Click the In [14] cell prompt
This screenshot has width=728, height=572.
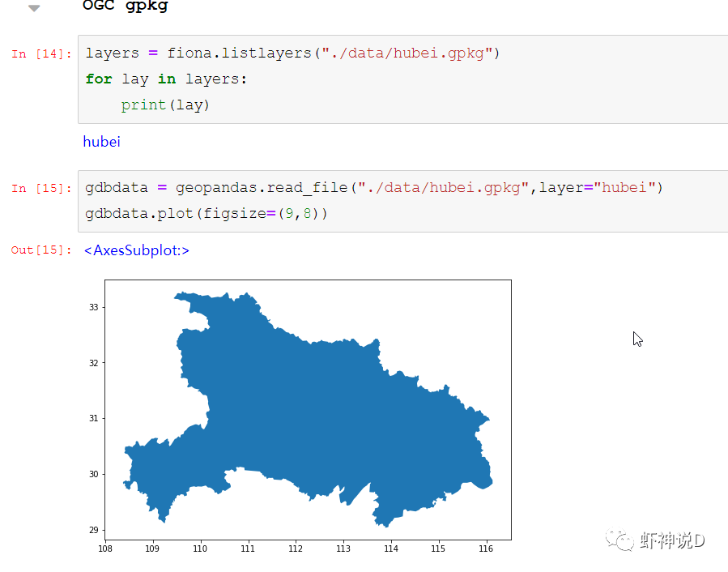click(41, 54)
